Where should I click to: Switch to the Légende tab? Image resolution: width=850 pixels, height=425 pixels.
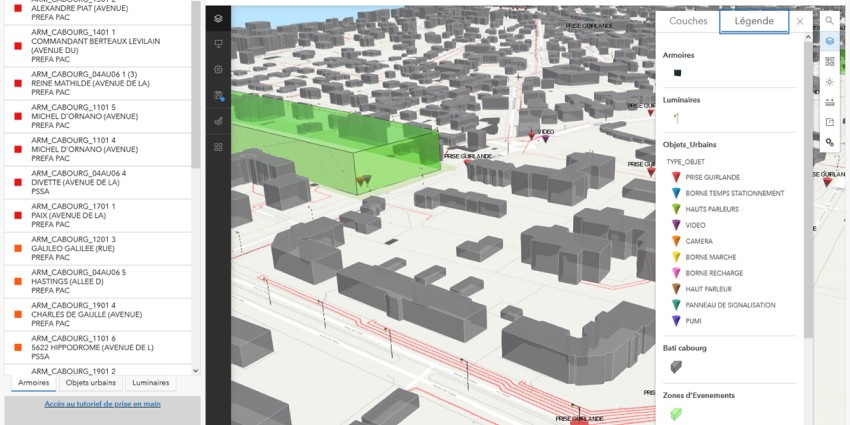pos(754,21)
